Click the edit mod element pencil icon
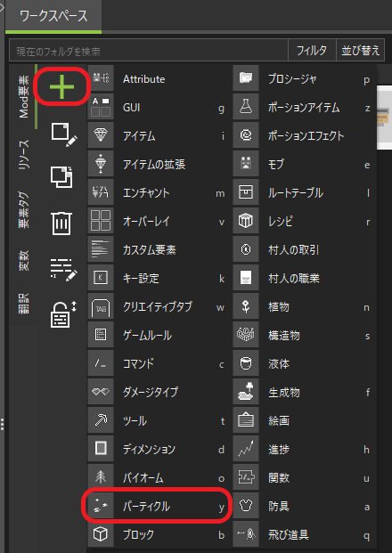 pos(64,134)
